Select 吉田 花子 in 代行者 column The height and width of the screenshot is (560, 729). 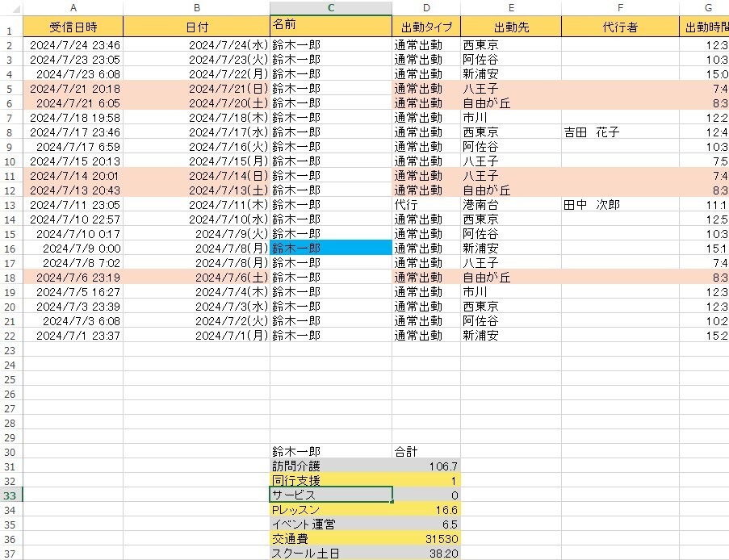(620, 132)
